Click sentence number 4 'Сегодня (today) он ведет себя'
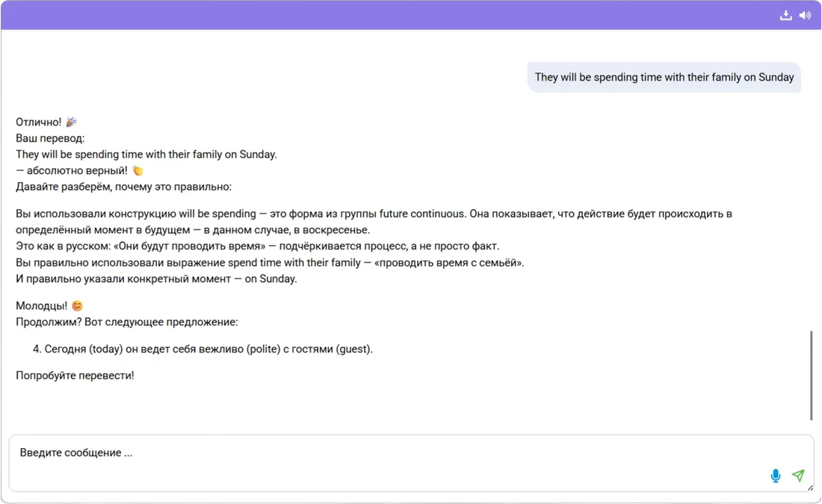The height and width of the screenshot is (504, 822). coord(203,349)
